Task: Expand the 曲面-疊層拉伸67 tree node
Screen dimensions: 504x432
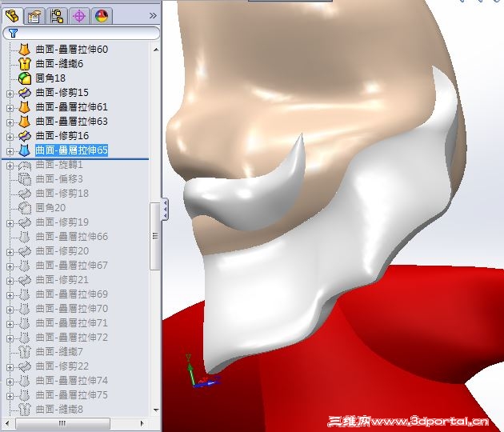Action: pyautogui.click(x=10, y=266)
